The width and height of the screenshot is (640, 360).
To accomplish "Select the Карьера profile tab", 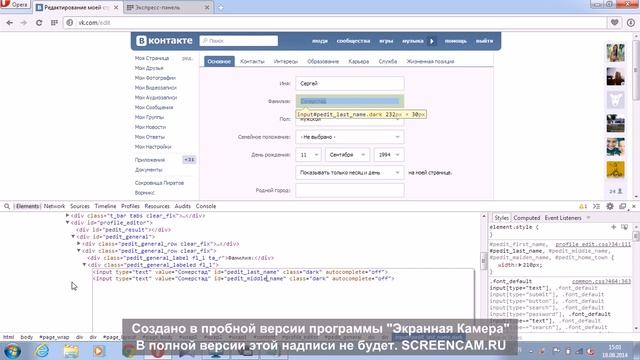I will click(x=359, y=61).
